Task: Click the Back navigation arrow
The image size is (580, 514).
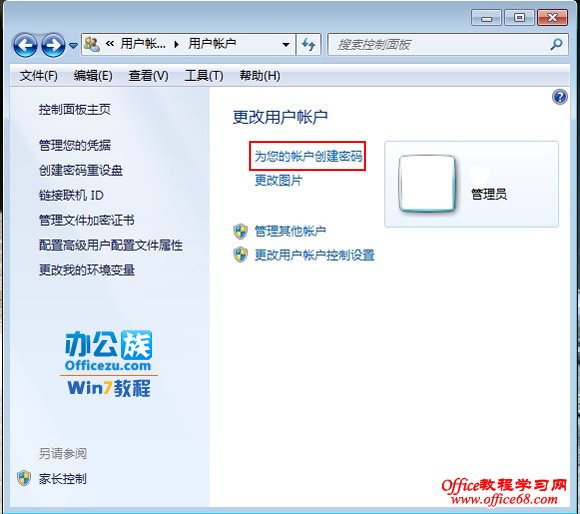Action: point(25,45)
